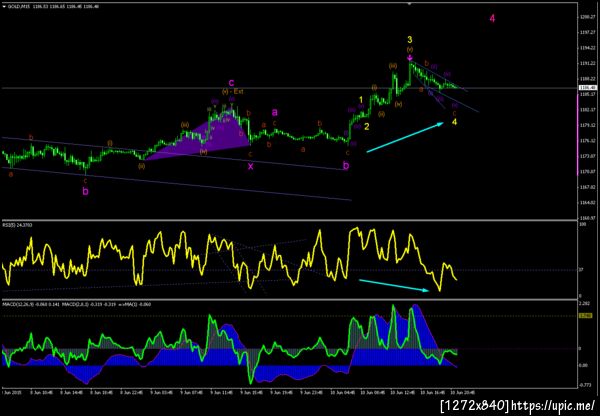Select the cyan arrow in the RSI pane
This screenshot has height=416, width=600.
click(x=394, y=285)
